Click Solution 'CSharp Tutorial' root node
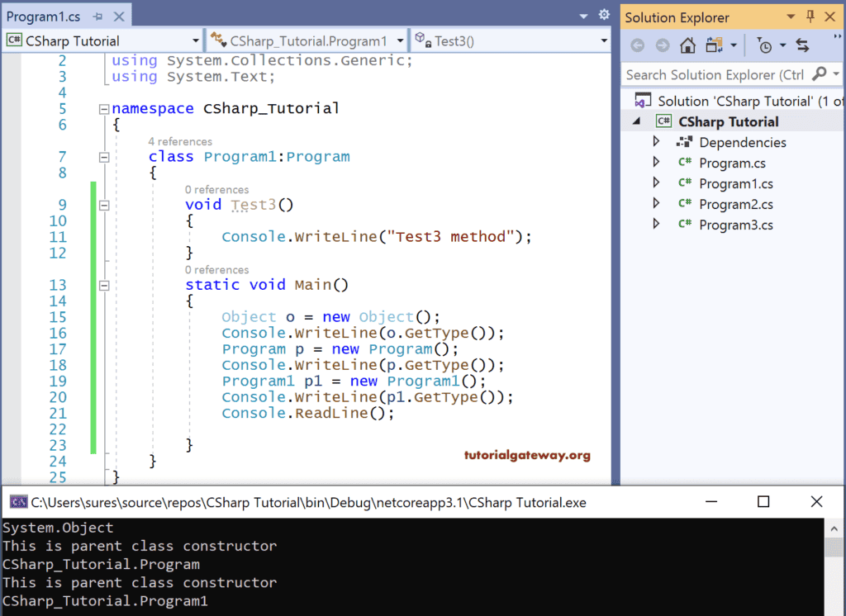Screen dimensions: 846x616 735,101
